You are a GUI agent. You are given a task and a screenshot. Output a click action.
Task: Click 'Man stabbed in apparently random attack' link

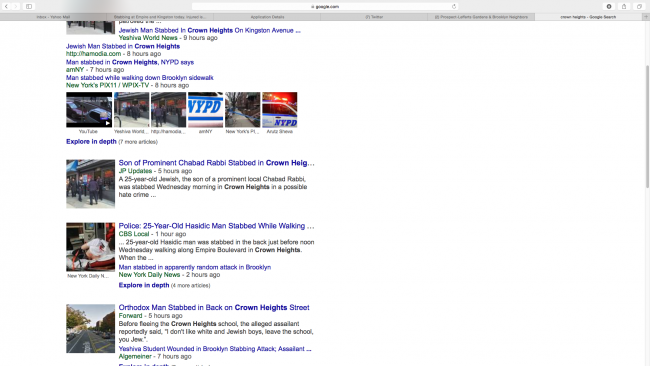point(195,267)
